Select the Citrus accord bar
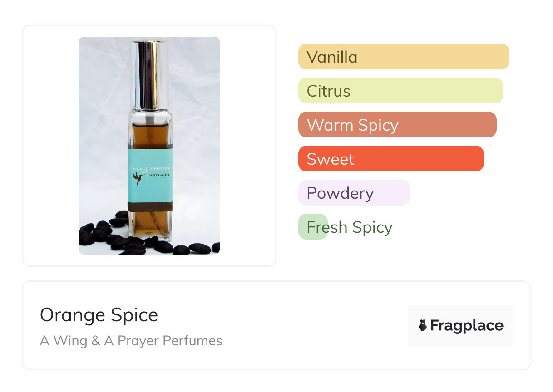This screenshot has width=553, height=392. [400, 91]
